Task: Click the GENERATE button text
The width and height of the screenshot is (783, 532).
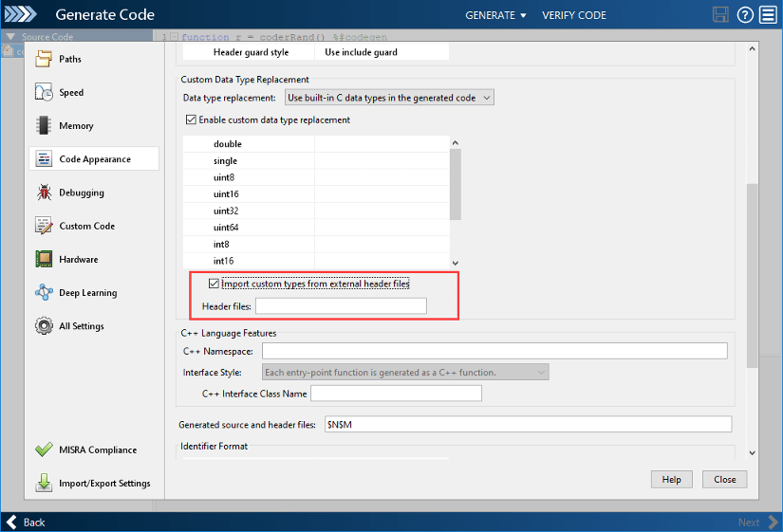Action: tap(490, 15)
